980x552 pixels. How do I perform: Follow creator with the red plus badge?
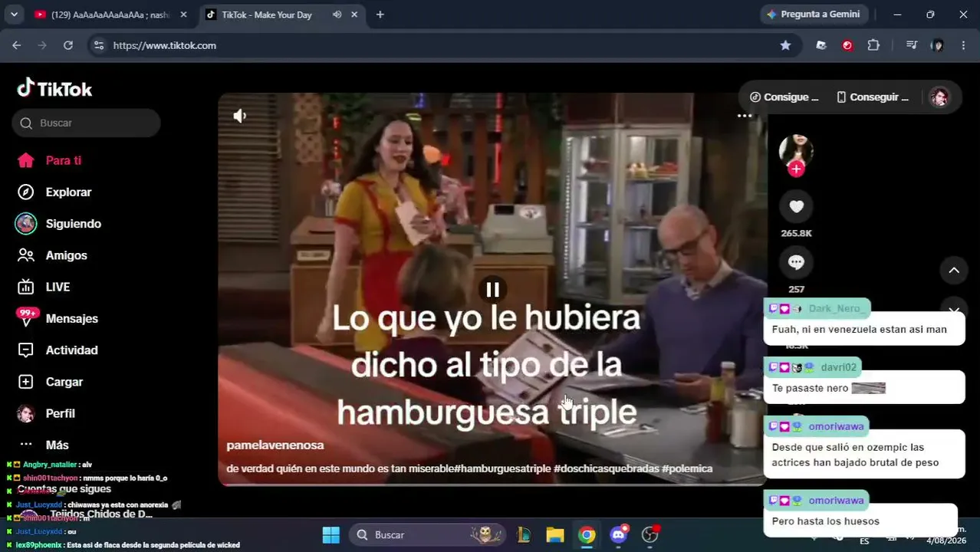coord(796,169)
